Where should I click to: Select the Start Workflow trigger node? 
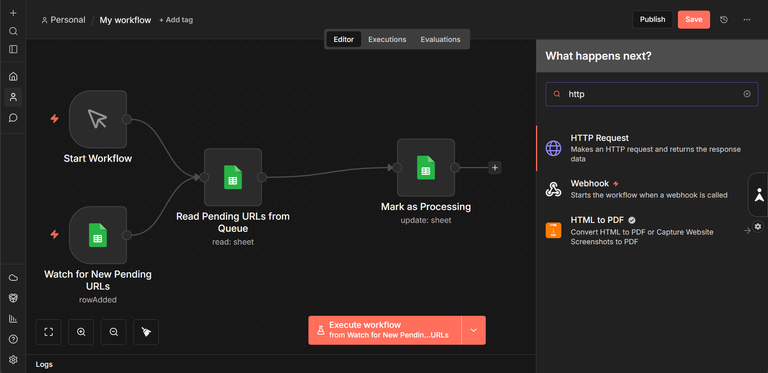click(x=98, y=119)
